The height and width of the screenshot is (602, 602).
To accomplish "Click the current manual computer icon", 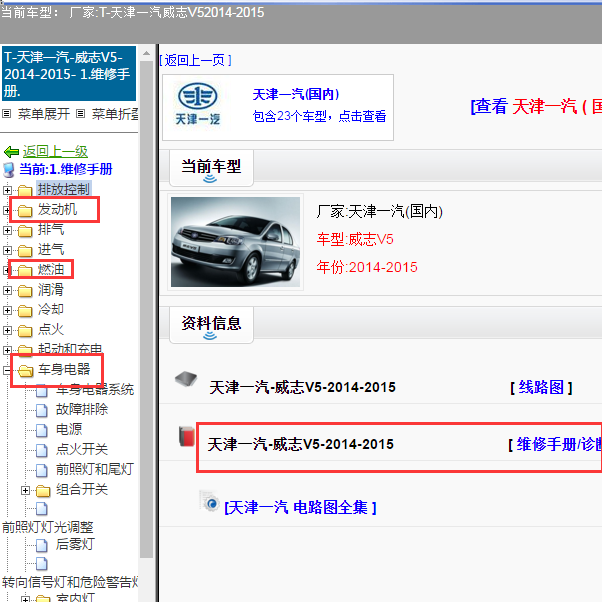I will pos(8,170).
